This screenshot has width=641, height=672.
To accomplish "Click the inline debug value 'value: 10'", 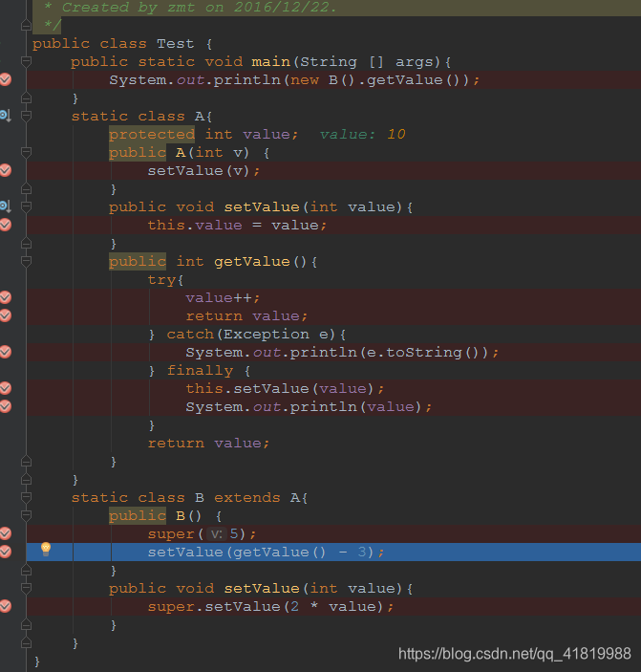I will (362, 134).
